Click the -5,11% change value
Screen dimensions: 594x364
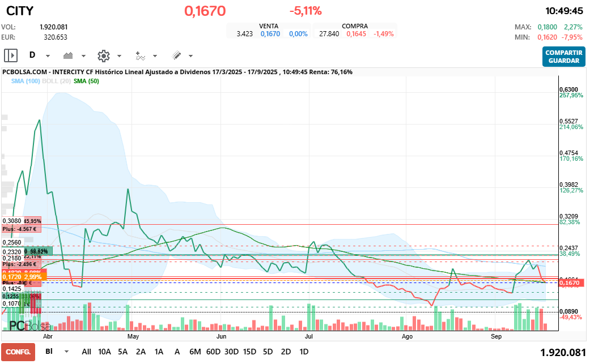pyautogui.click(x=306, y=11)
